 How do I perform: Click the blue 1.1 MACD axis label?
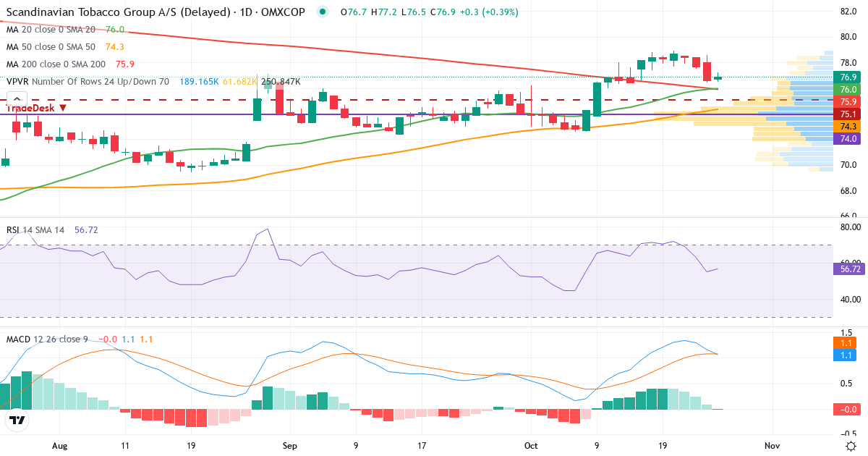(x=845, y=355)
